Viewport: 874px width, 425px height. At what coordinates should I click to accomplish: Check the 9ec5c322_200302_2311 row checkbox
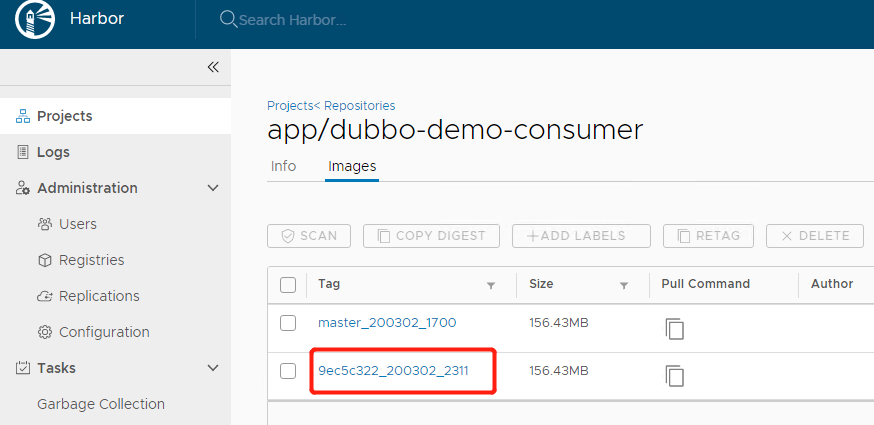(x=288, y=371)
